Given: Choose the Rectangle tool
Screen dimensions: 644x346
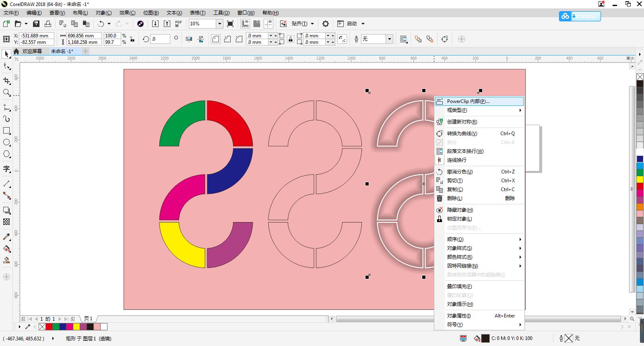Looking at the screenshot, I should 6,131.
